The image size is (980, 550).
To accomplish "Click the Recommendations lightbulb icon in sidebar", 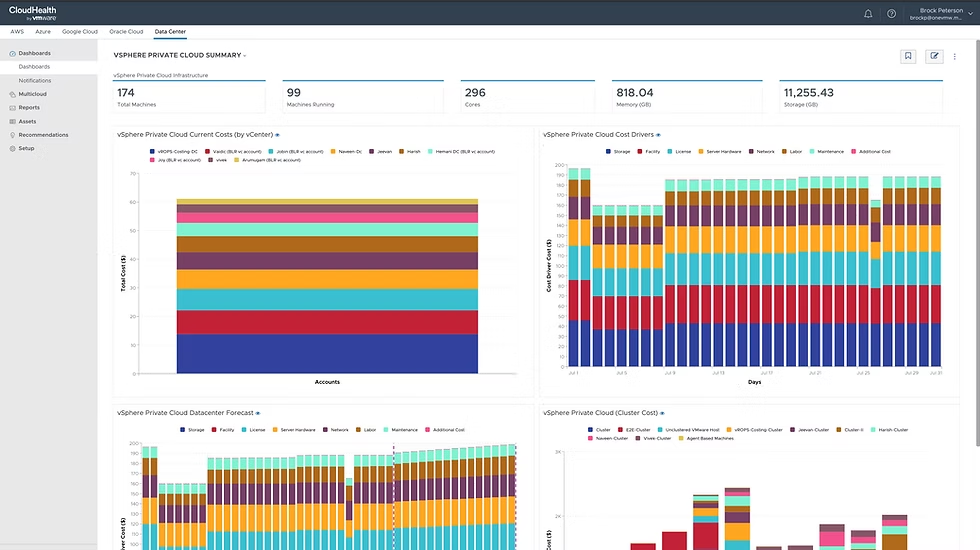I will coord(12,135).
